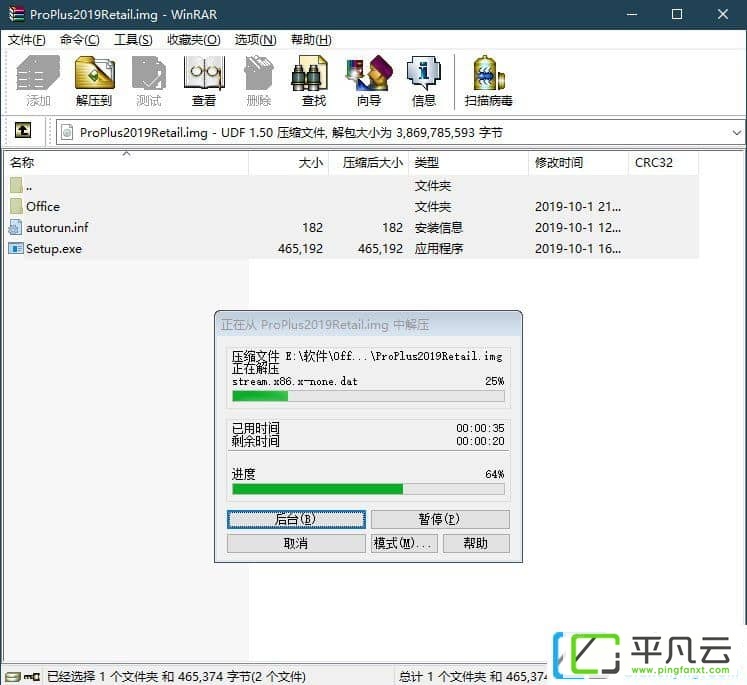Minimize the WinRAR window
Viewport: 747px width, 685px height.
pos(632,14)
